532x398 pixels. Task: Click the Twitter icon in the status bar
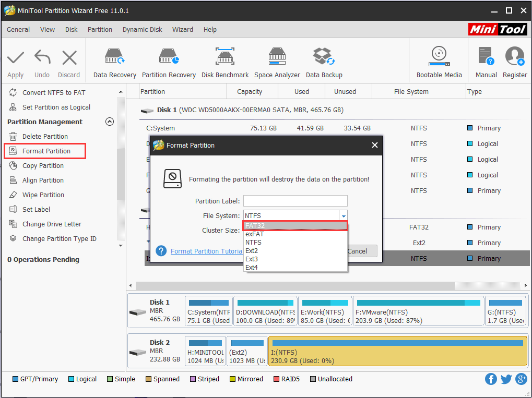[x=506, y=379]
